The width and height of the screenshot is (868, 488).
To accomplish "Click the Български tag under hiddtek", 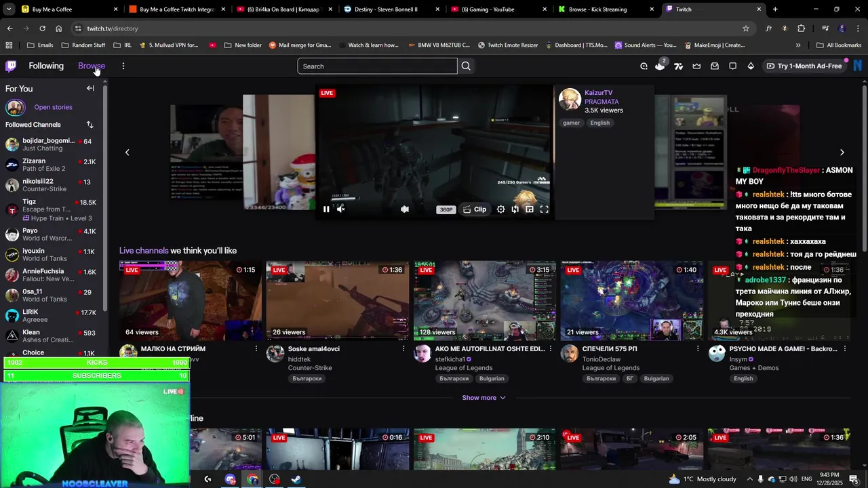I will point(307,379).
